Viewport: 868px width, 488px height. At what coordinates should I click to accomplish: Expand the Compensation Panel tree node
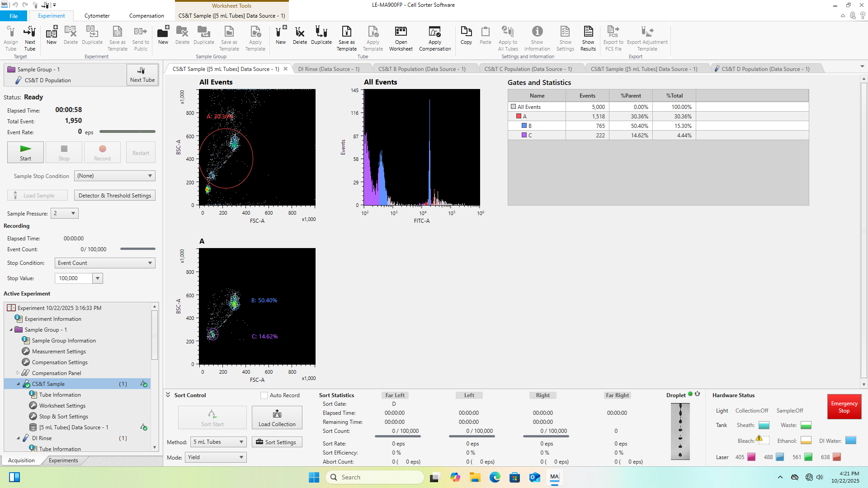point(18,373)
